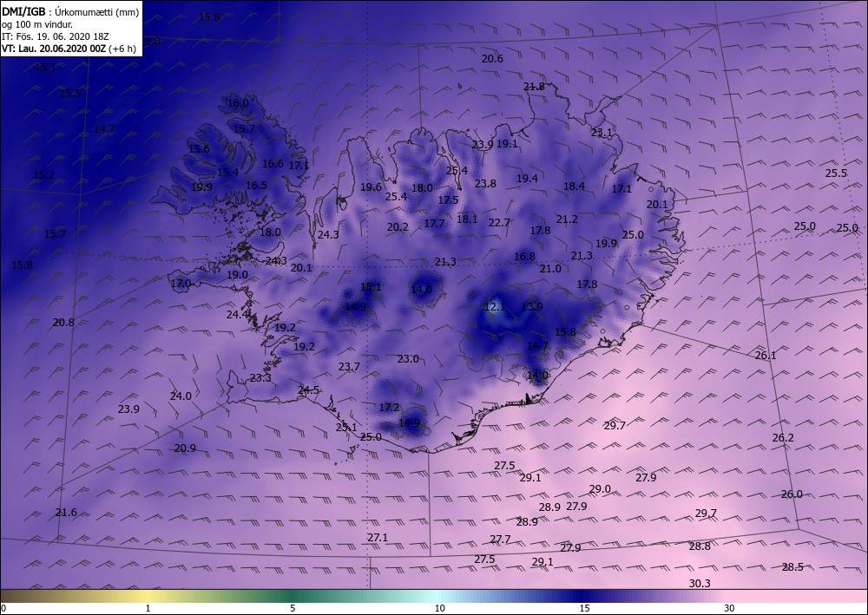Select the 28.5 value label

(x=792, y=567)
